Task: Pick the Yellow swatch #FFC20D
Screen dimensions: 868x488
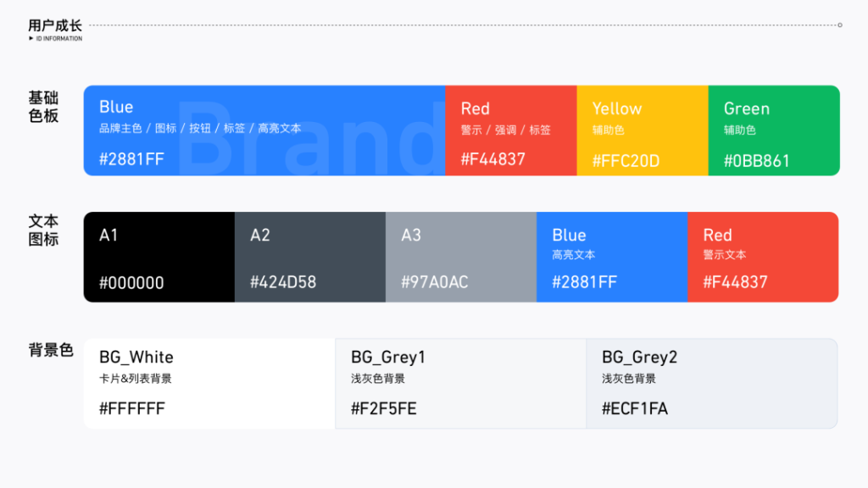Action: click(643, 130)
